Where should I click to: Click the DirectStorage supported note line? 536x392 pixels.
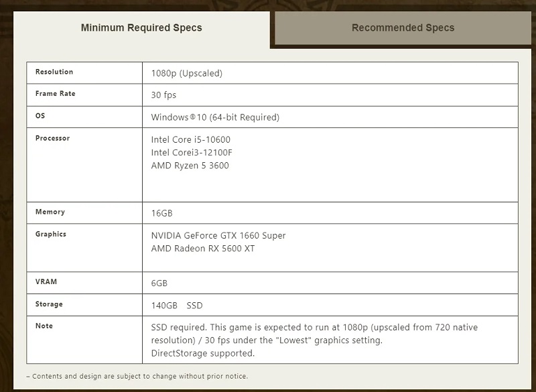(202, 353)
